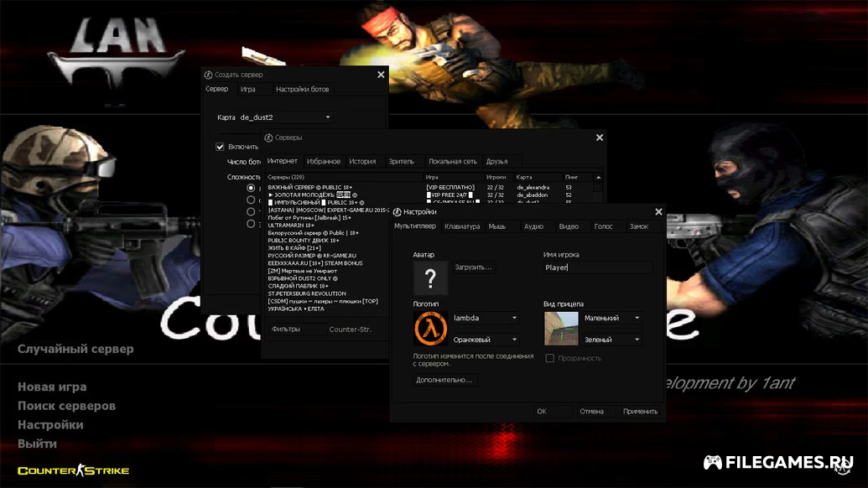Close the Серверы window
Screen dimensions: 868x488
[x=600, y=138]
